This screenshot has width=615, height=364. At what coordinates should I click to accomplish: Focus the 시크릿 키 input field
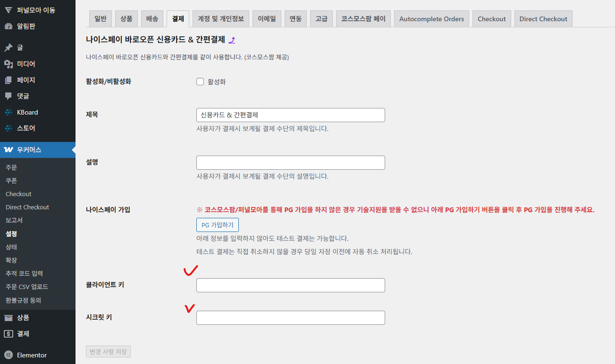click(x=291, y=318)
